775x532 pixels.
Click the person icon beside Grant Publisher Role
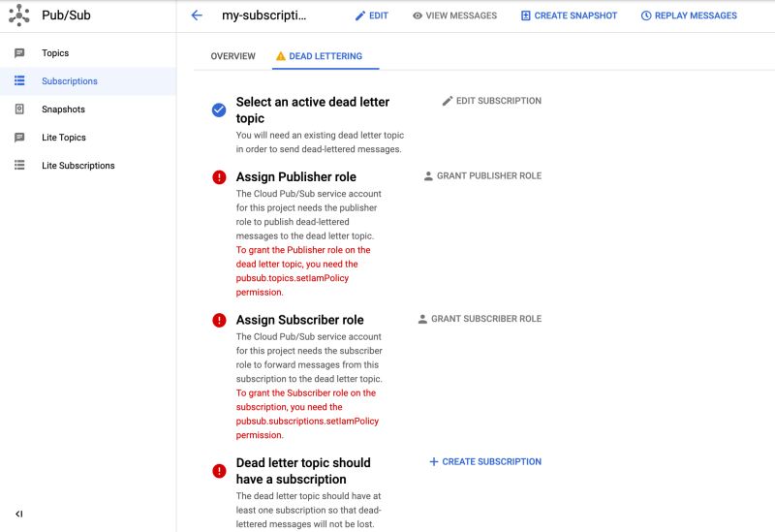tap(428, 175)
